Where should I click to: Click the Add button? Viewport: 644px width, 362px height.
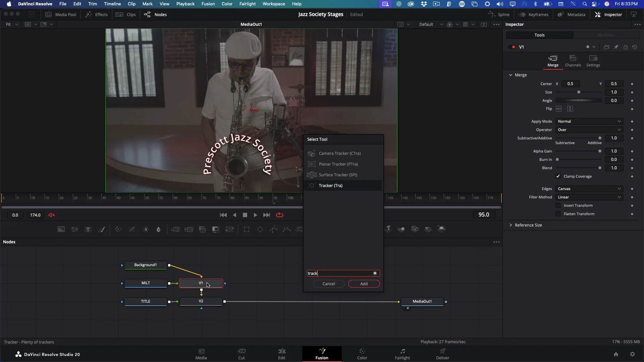364,284
